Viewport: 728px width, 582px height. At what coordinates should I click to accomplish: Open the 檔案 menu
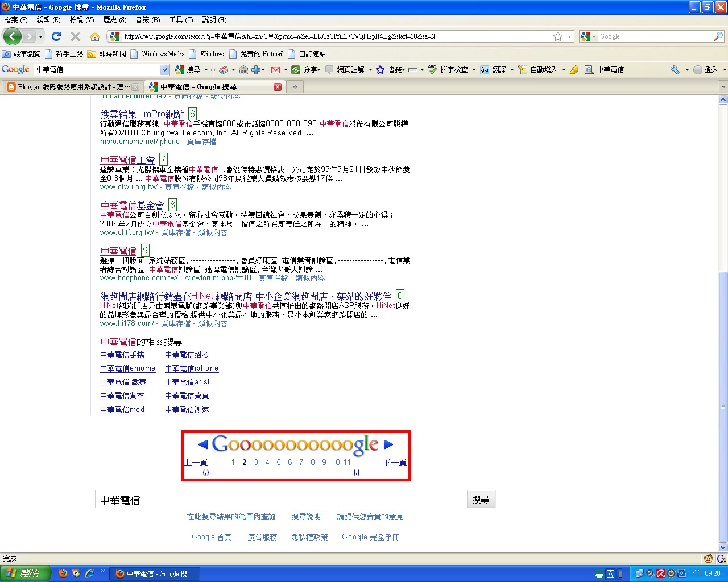pyautogui.click(x=15, y=20)
